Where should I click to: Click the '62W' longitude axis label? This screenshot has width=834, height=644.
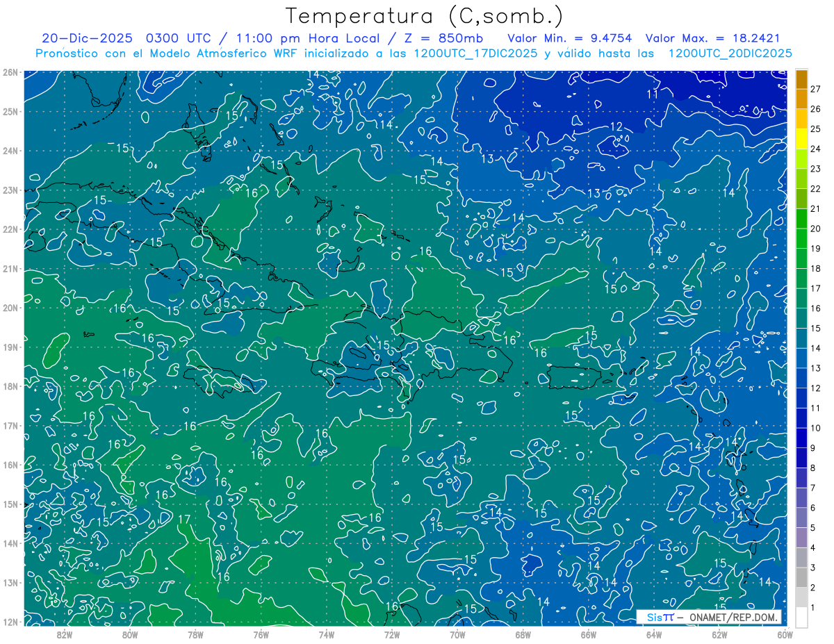pyautogui.click(x=720, y=634)
